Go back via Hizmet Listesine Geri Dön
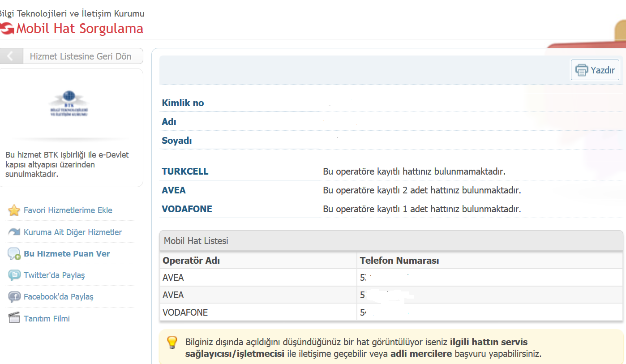Viewport: 626px width, 364px height. [72, 56]
